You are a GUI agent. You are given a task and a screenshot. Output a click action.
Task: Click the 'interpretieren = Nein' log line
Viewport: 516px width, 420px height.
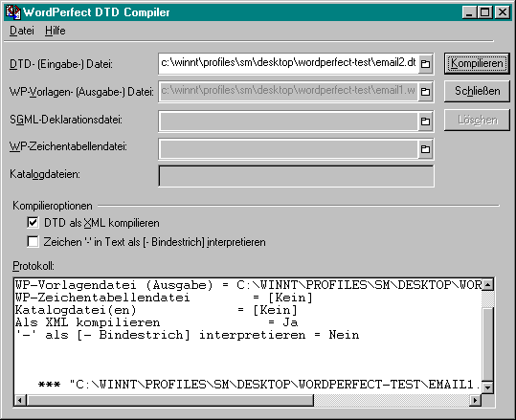click(187, 335)
